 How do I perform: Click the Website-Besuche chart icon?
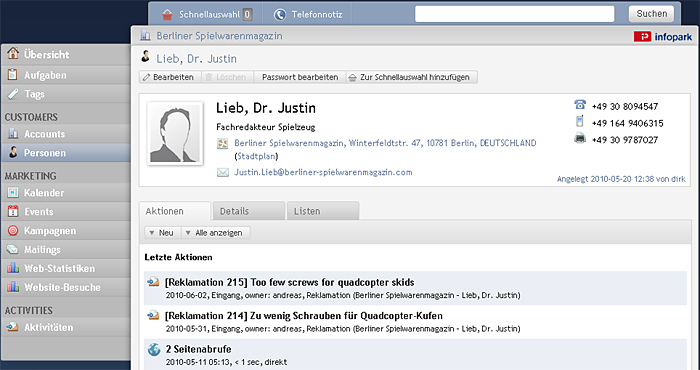click(13, 287)
